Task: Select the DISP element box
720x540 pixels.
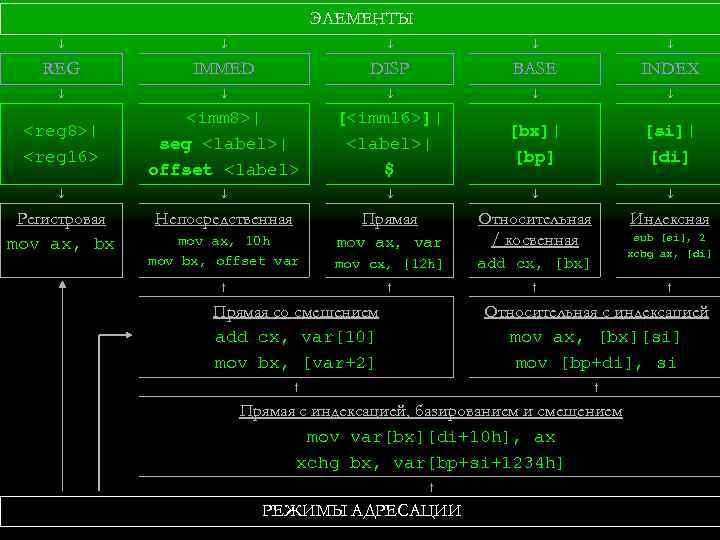Action: point(389,69)
